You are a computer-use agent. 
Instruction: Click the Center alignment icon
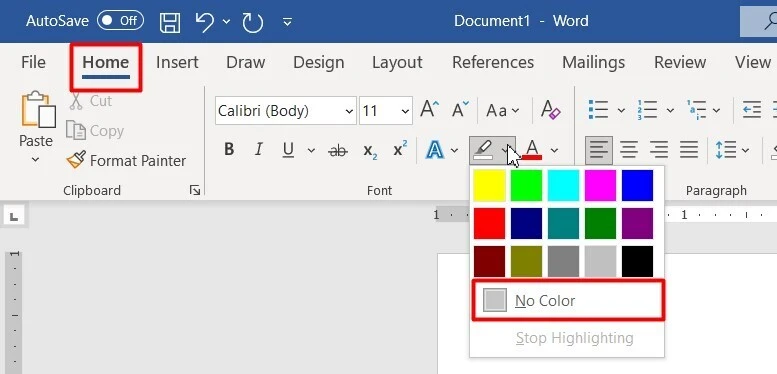pyautogui.click(x=629, y=150)
